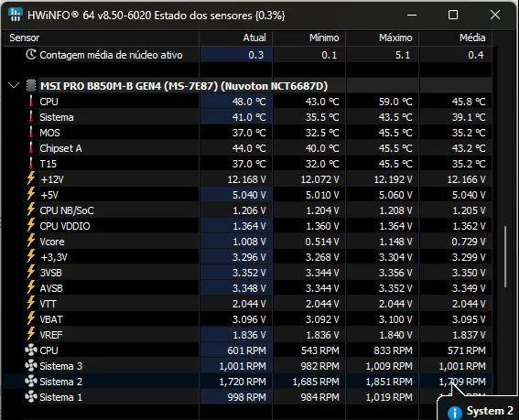Maximize the HWiNFO sensor window

[x=453, y=15]
